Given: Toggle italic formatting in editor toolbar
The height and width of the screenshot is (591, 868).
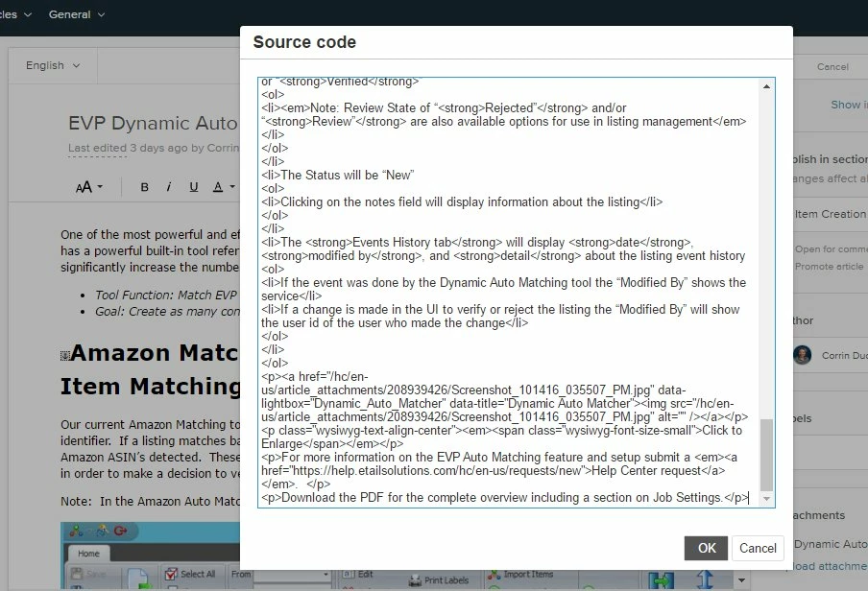Looking at the screenshot, I should [x=169, y=187].
